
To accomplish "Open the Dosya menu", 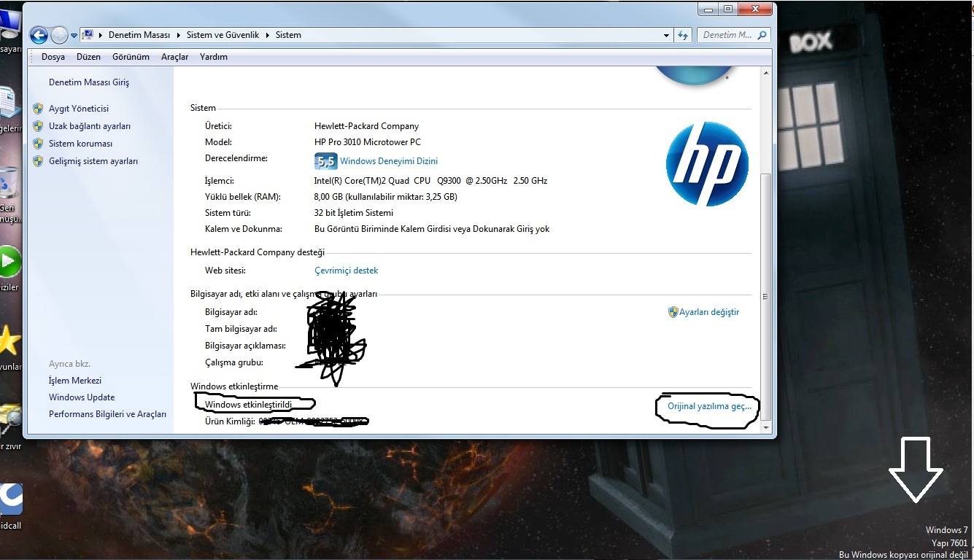I will (x=53, y=57).
